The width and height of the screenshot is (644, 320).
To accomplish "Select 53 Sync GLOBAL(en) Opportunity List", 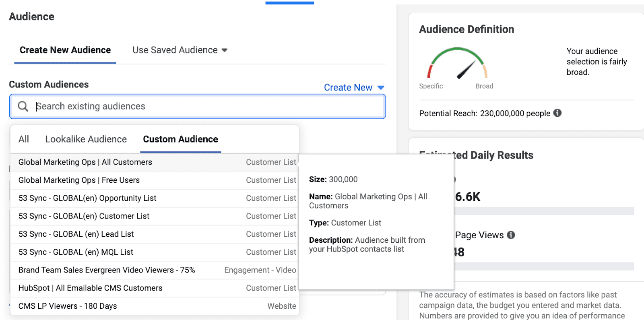I will 87,198.
